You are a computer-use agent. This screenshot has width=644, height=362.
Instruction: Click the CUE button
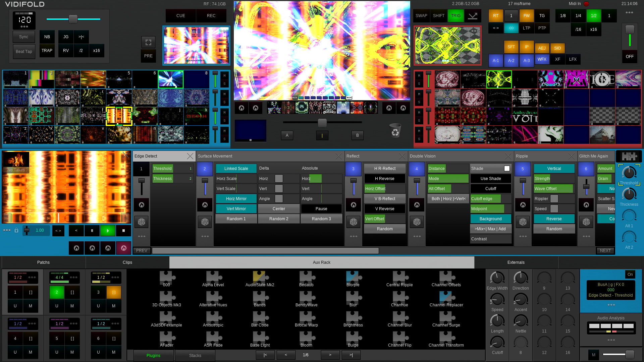click(181, 16)
